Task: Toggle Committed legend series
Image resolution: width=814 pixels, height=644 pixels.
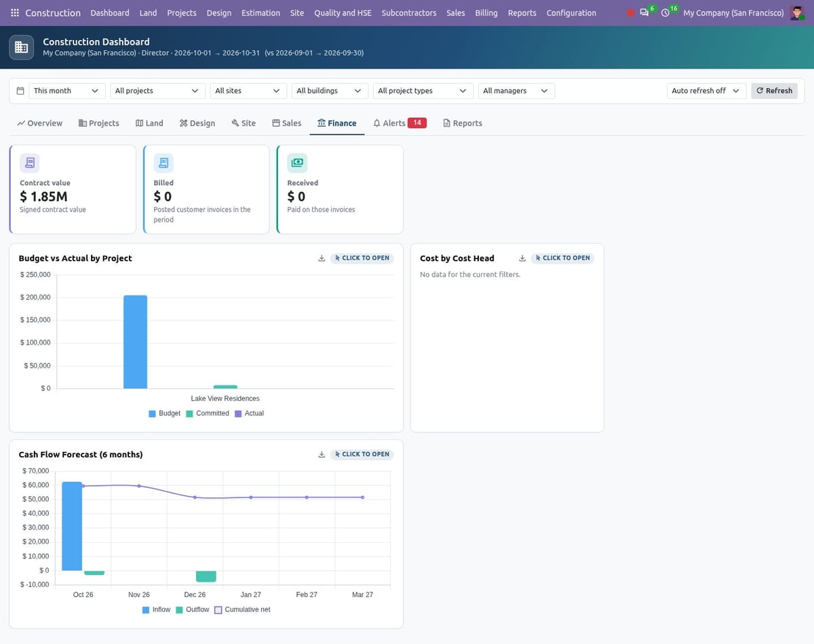Action: (x=208, y=413)
